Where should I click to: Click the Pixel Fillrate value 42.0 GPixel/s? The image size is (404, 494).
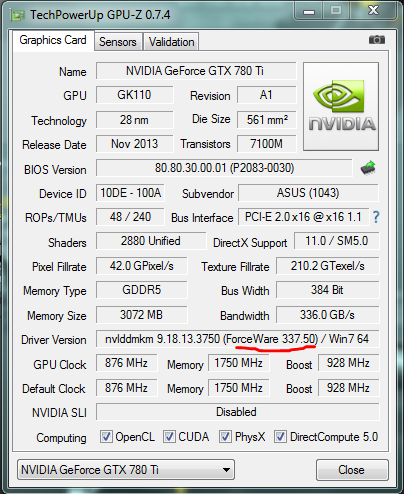[142, 266]
